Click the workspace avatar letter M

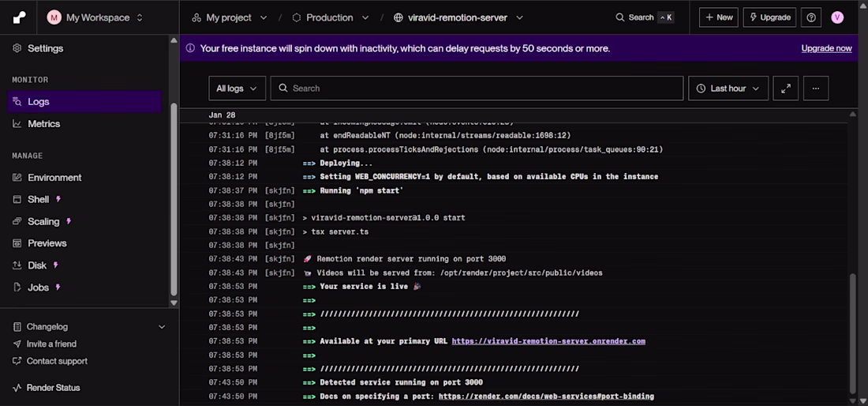(x=54, y=17)
